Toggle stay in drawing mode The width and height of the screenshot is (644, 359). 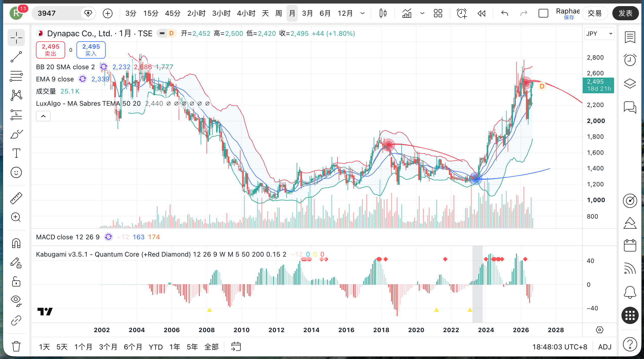[x=16, y=263]
